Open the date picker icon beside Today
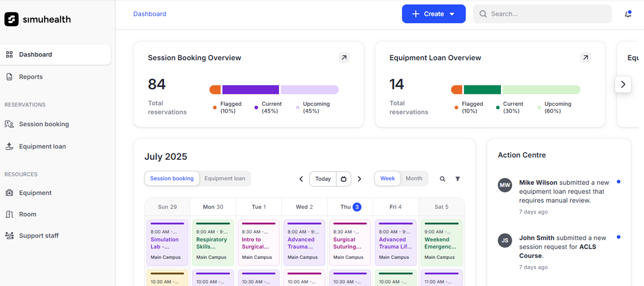 pyautogui.click(x=344, y=178)
